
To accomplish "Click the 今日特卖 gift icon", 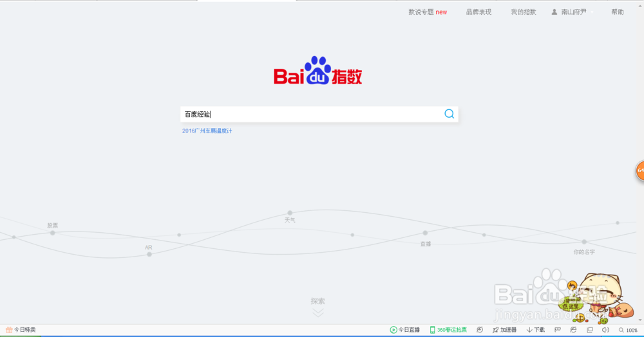I will 9,330.
